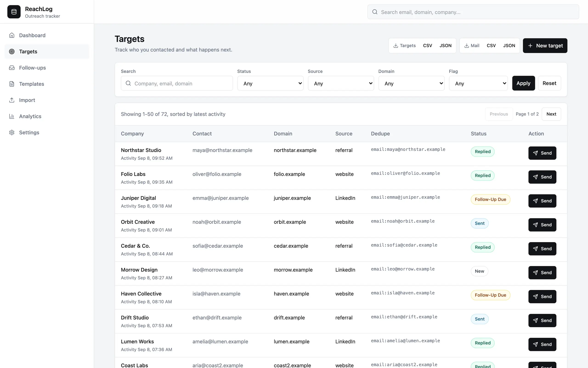Export Mail as JSON

(x=509, y=46)
